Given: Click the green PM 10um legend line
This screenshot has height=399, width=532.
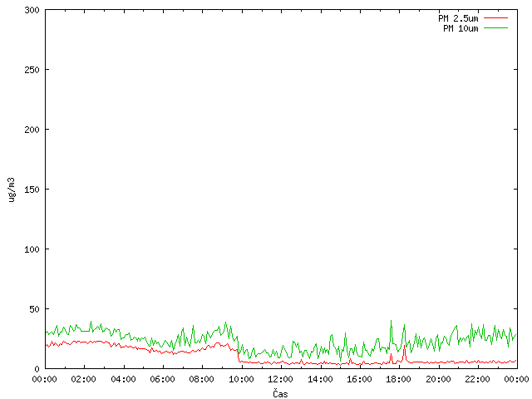Looking at the screenshot, I should [495, 27].
